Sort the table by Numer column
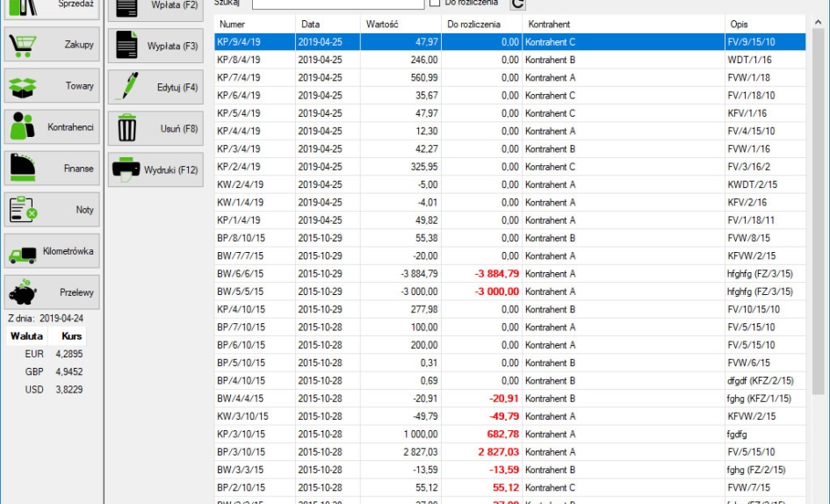 pyautogui.click(x=254, y=24)
